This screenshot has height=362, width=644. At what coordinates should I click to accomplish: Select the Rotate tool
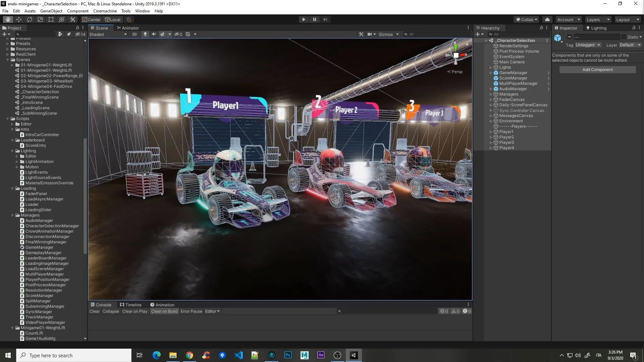[30, 19]
